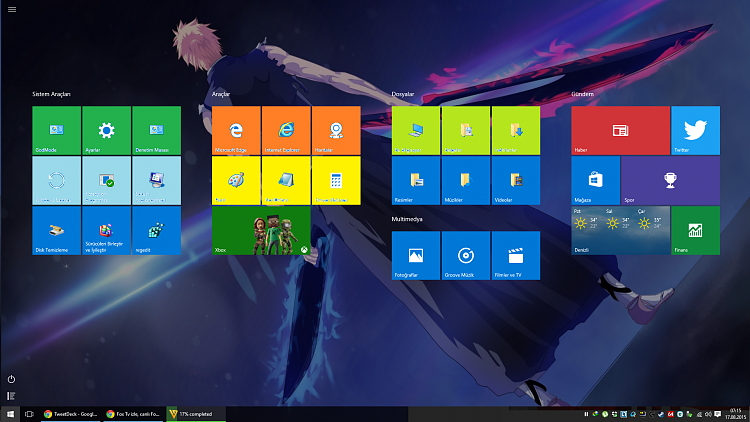Open the action center notification icon

tap(717, 414)
